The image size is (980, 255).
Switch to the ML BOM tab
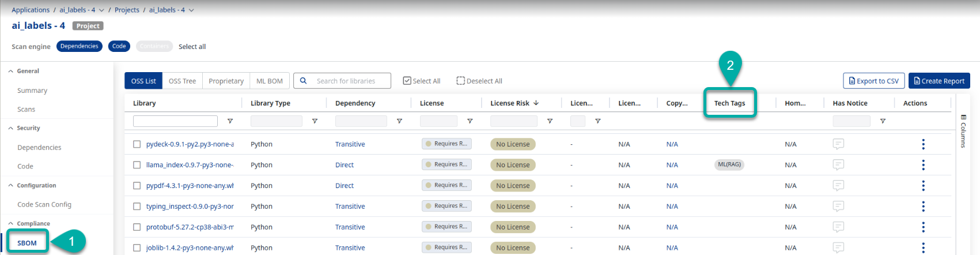[269, 81]
